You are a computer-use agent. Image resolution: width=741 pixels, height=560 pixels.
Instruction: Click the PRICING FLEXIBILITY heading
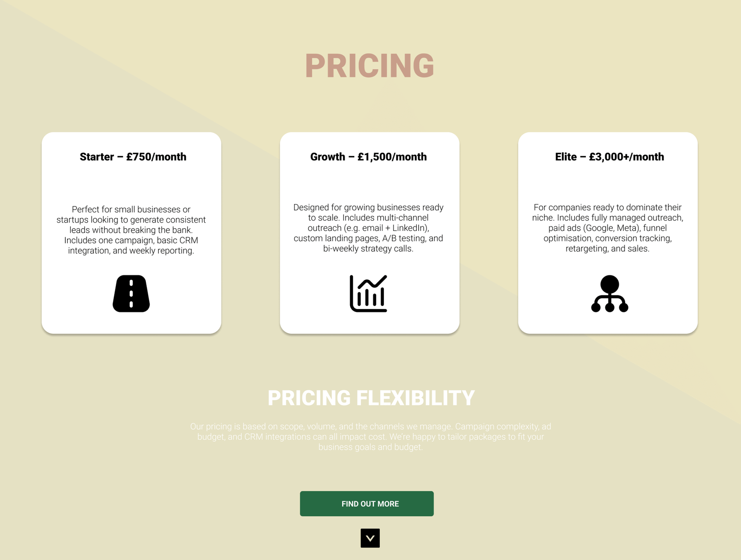(371, 398)
